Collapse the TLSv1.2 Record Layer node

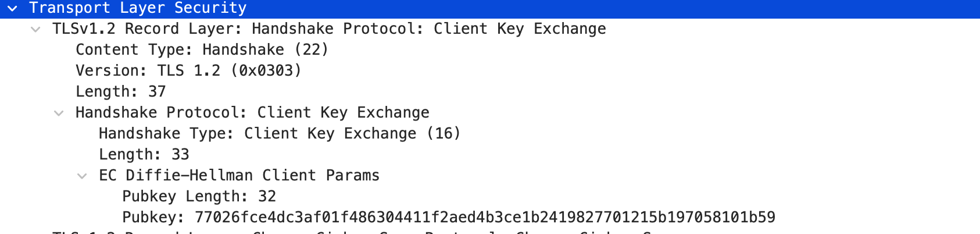tap(35, 29)
